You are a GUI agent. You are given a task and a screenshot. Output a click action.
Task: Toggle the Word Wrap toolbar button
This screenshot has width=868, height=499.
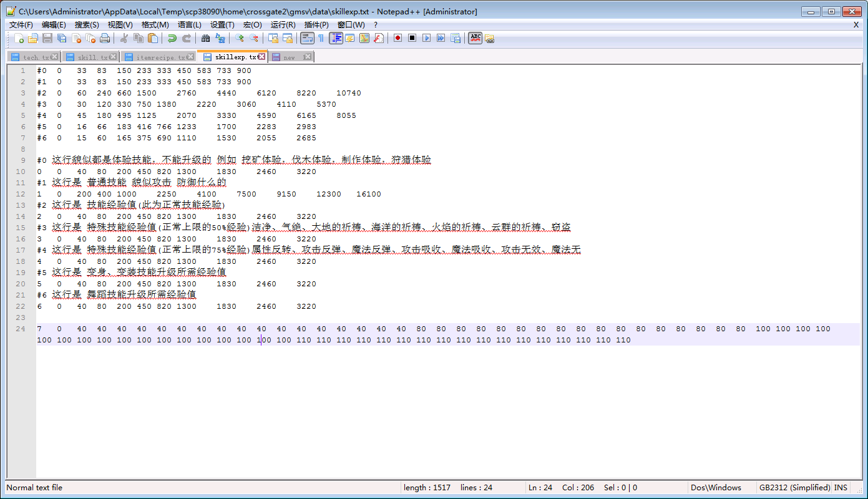[306, 39]
